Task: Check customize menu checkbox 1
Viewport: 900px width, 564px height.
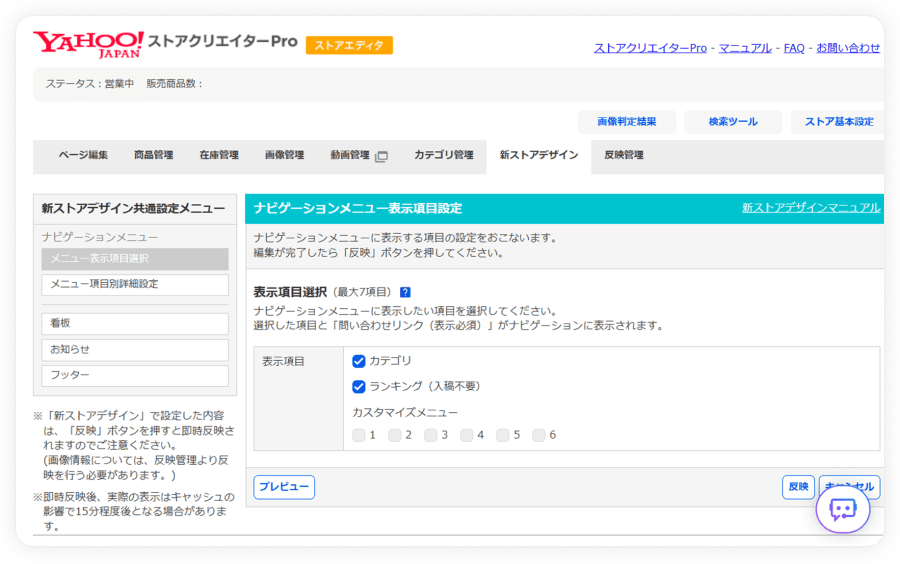Action: coord(359,435)
